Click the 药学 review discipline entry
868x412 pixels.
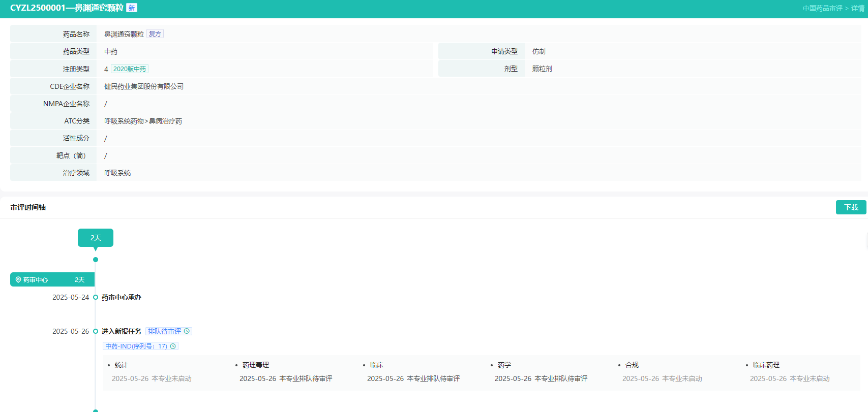point(504,365)
